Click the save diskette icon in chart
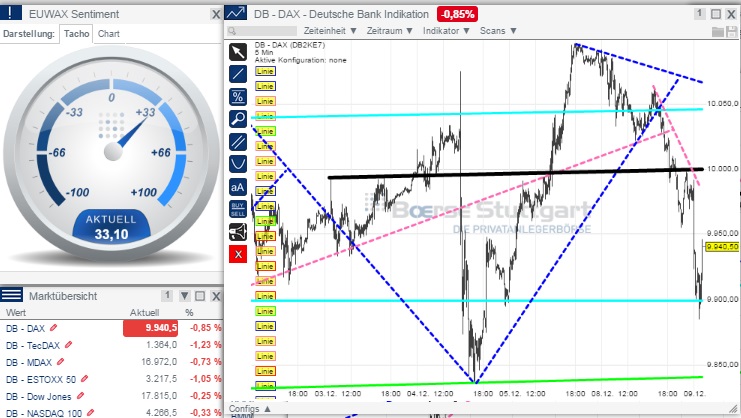This screenshot has height=418, width=741. pos(732,32)
